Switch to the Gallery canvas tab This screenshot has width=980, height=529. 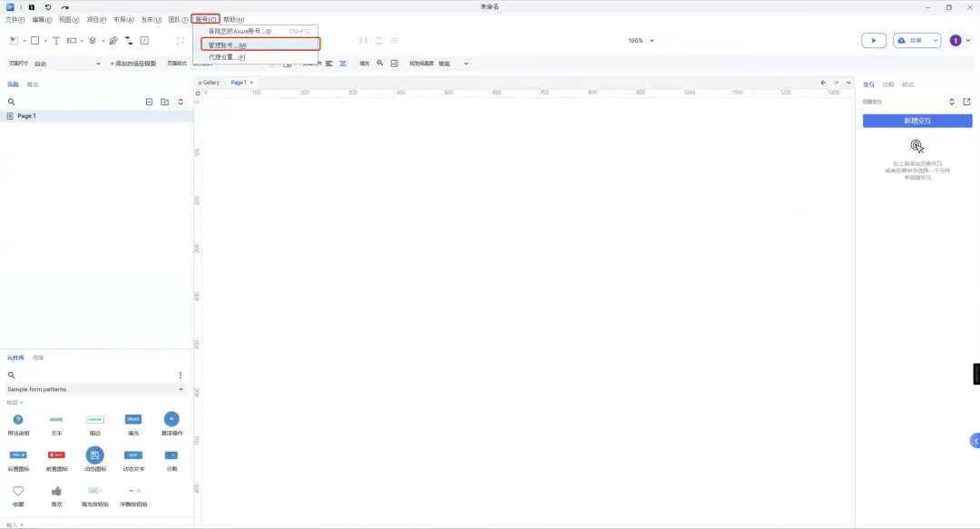pos(210,83)
